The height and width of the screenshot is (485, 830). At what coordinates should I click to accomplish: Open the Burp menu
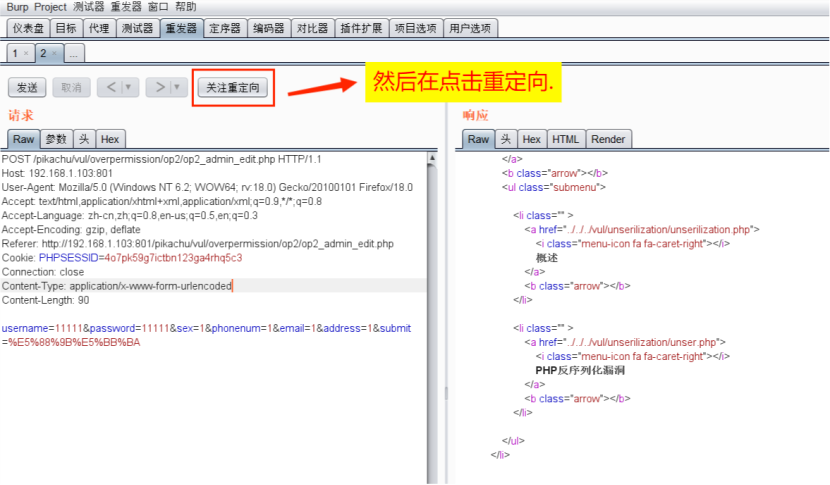click(17, 7)
